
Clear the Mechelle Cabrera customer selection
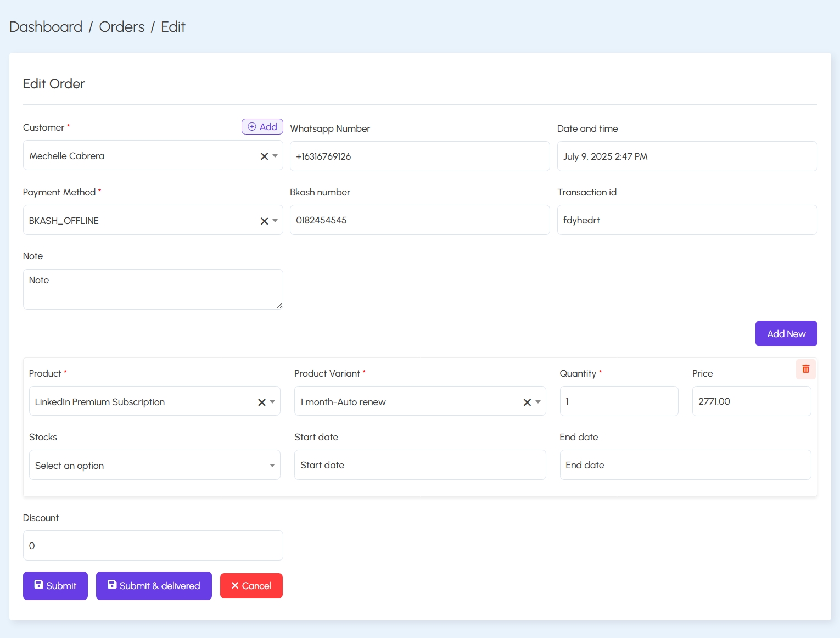(x=264, y=156)
